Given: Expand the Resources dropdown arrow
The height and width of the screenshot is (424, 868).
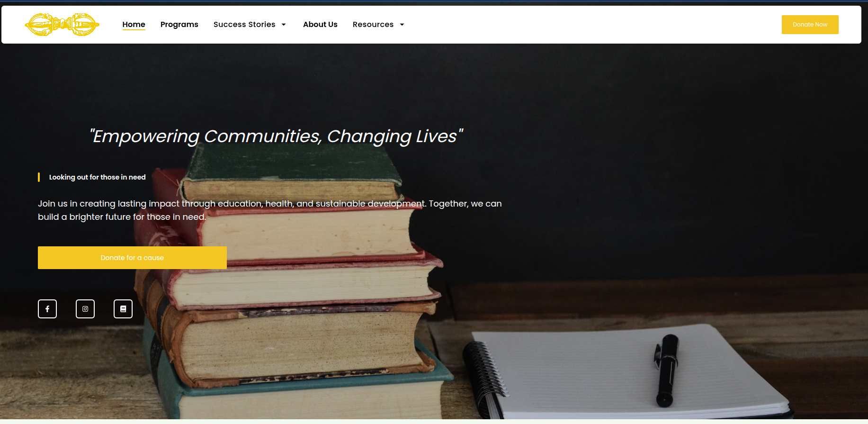Looking at the screenshot, I should [x=402, y=25].
